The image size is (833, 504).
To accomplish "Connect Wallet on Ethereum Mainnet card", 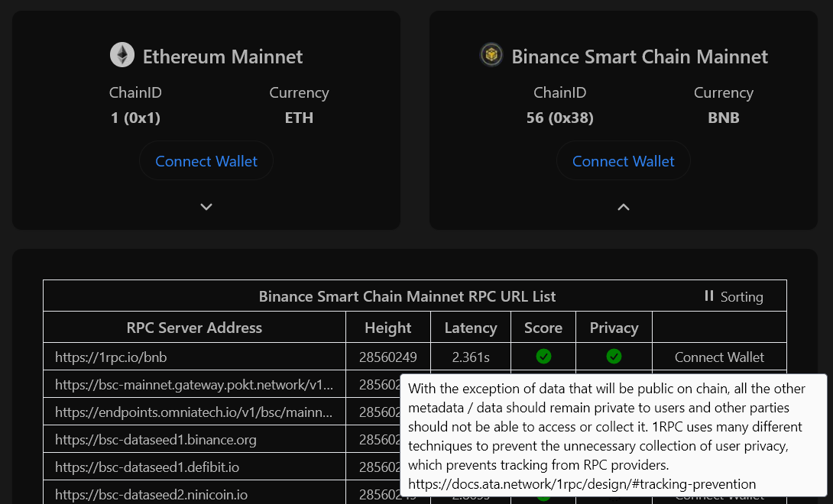I will pyautogui.click(x=206, y=161).
